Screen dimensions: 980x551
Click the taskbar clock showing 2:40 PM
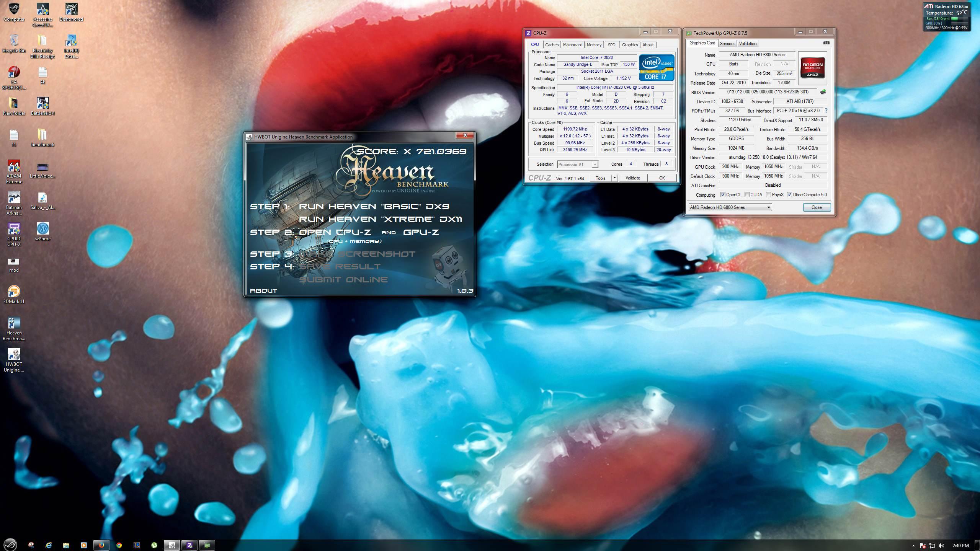pyautogui.click(x=960, y=545)
